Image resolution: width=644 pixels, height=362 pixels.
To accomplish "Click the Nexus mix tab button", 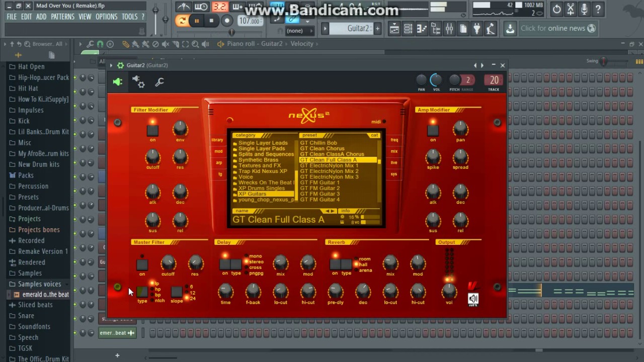I will tap(394, 151).
